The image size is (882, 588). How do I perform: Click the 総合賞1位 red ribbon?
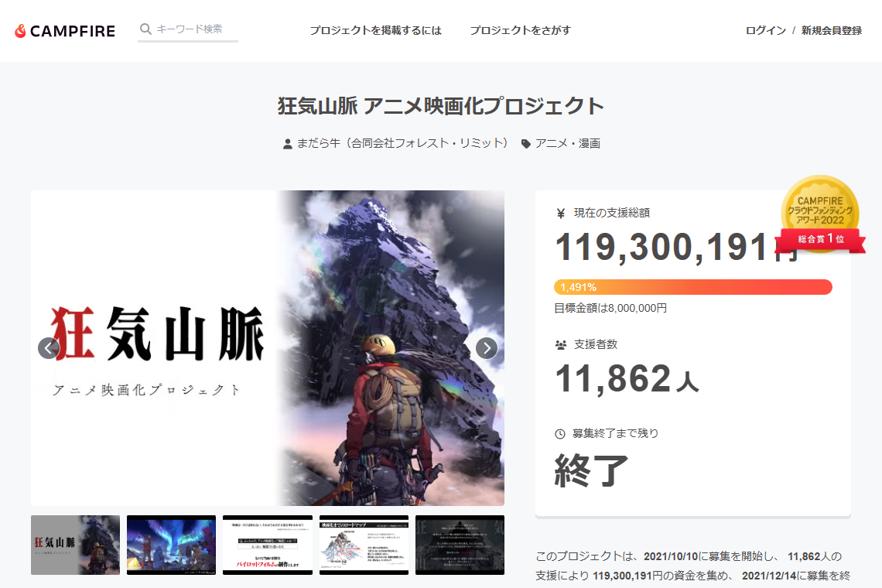click(x=821, y=240)
